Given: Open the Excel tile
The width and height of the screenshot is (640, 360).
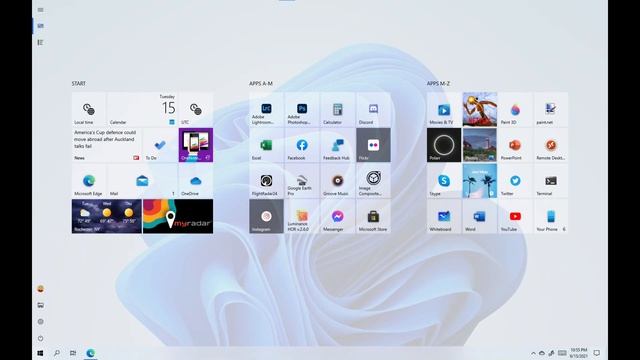Looking at the screenshot, I should click(x=266, y=145).
